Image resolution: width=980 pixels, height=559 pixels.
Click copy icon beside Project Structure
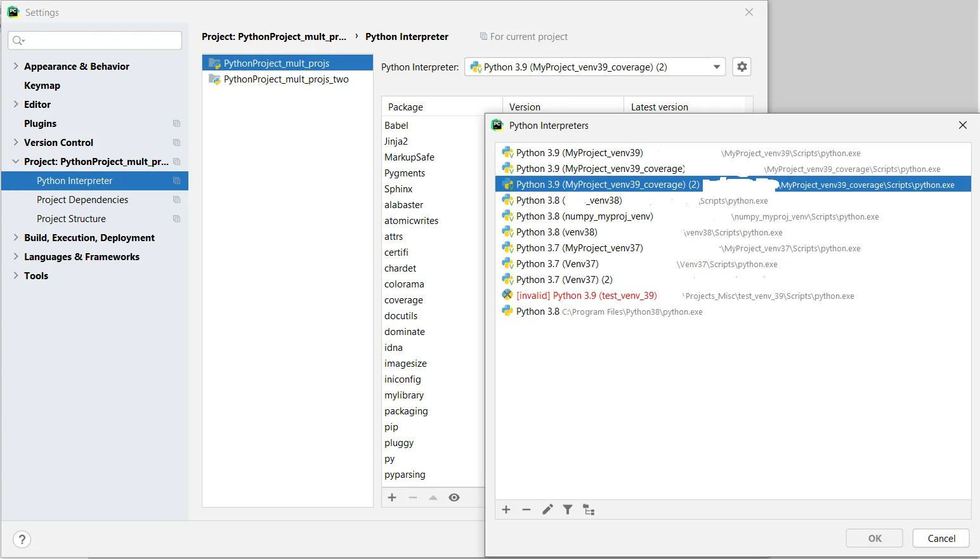(x=176, y=219)
